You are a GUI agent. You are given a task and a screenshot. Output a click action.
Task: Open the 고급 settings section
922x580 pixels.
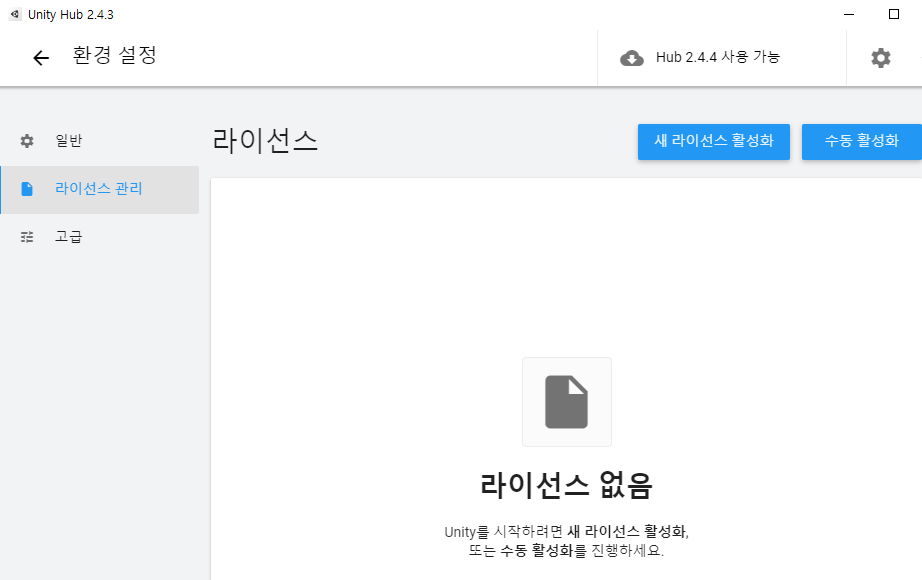coord(99,237)
